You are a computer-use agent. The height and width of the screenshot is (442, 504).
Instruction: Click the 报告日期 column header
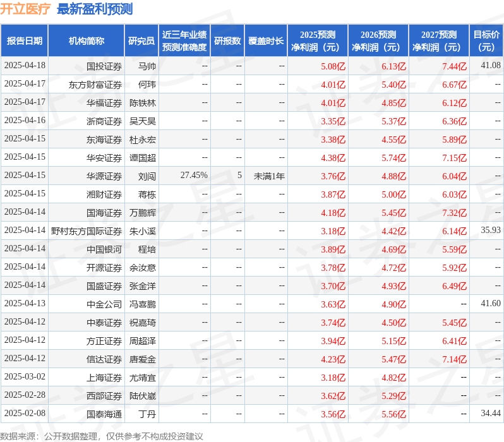click(x=25, y=41)
